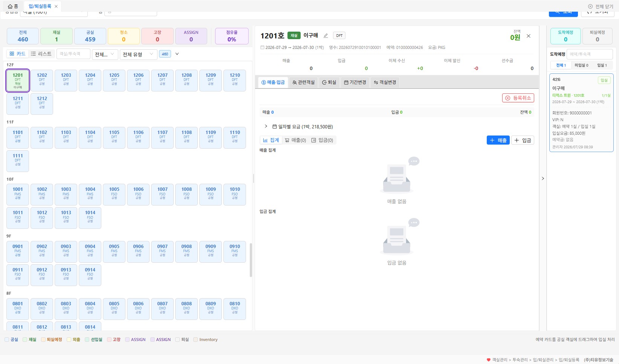Filter rooms by 청소 status card
Viewport: 619px width, 364px height.
coord(124,36)
